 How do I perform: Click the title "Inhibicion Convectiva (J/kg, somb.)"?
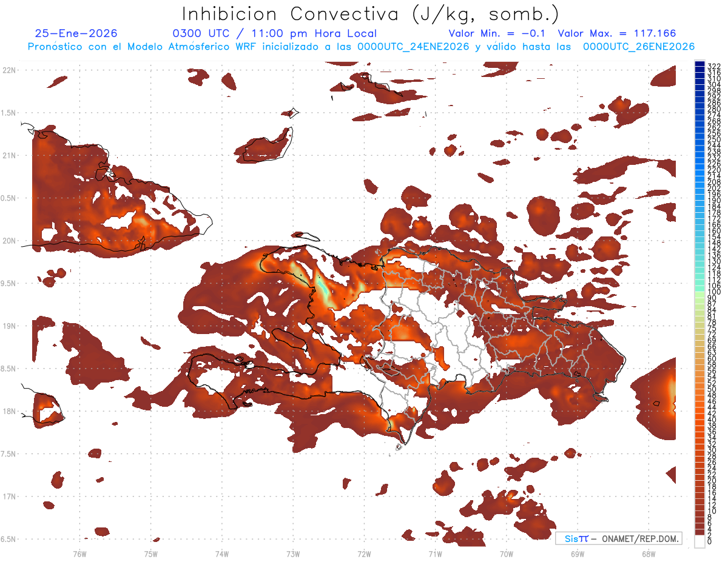pos(371,14)
